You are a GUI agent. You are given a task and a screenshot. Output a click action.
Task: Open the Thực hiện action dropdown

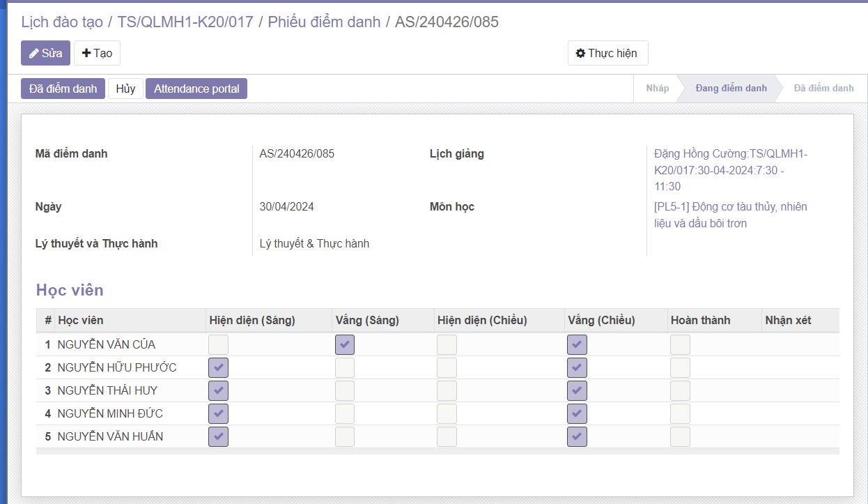(x=607, y=53)
